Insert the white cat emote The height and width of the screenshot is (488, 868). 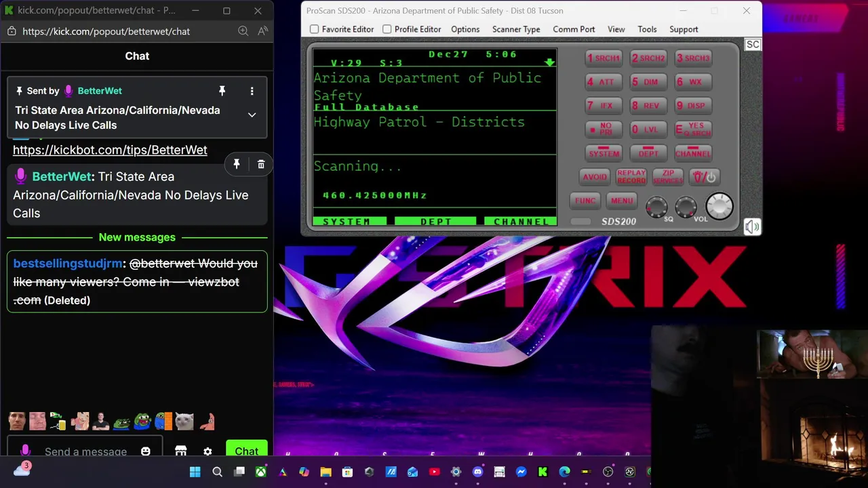click(x=184, y=422)
